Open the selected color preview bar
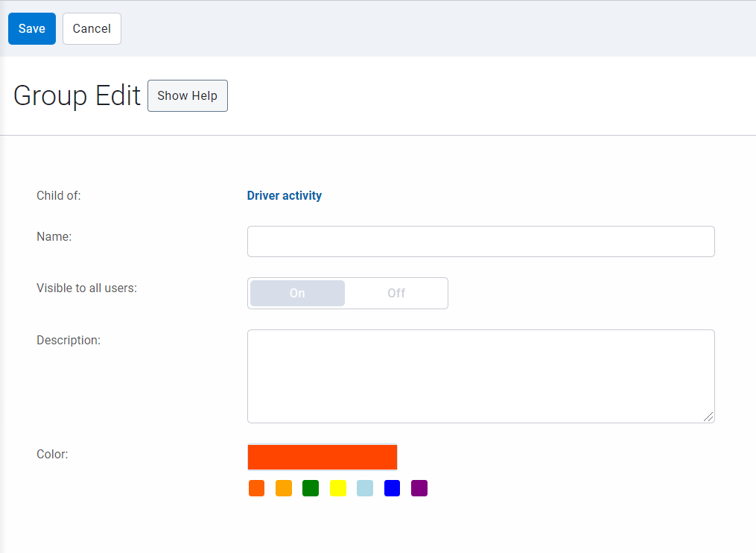 323,457
